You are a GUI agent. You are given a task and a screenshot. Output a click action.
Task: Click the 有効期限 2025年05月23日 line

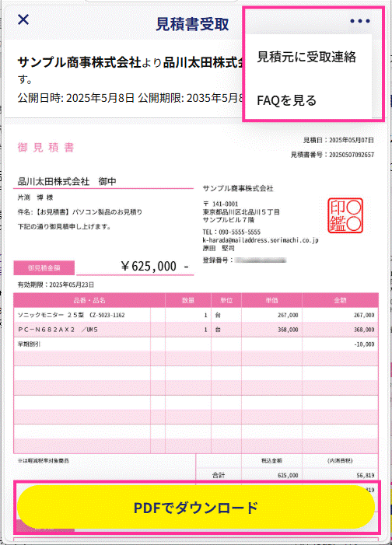(x=56, y=285)
